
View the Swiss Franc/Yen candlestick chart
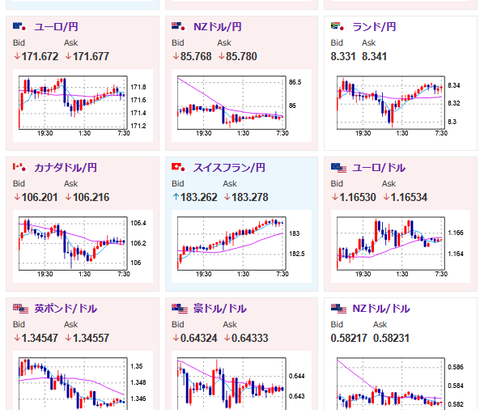242,246
